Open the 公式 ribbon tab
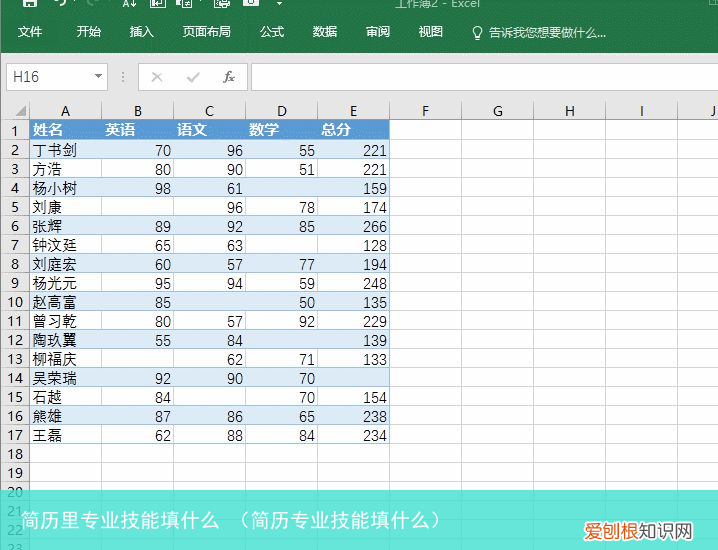The image size is (718, 550). (272, 32)
